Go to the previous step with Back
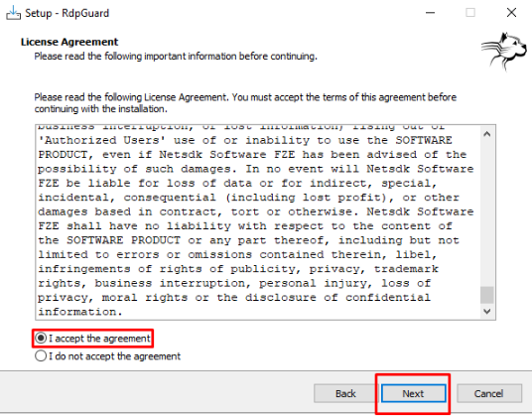The image size is (532, 417). tap(345, 393)
